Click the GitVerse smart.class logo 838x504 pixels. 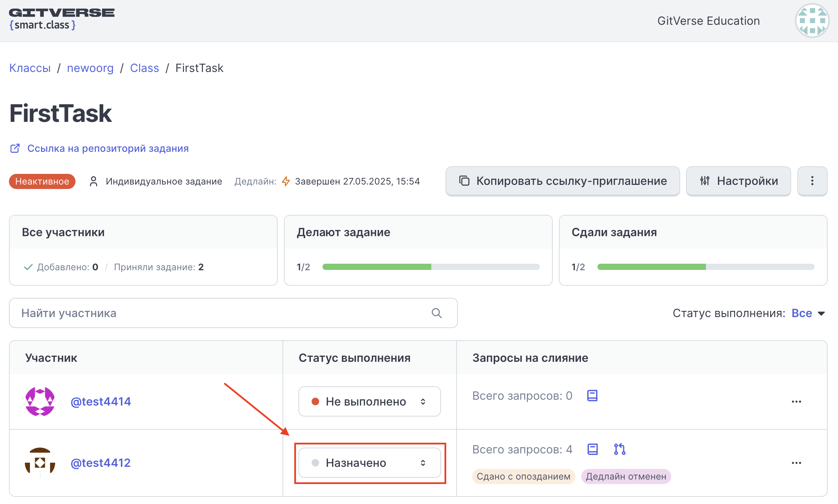click(x=62, y=20)
